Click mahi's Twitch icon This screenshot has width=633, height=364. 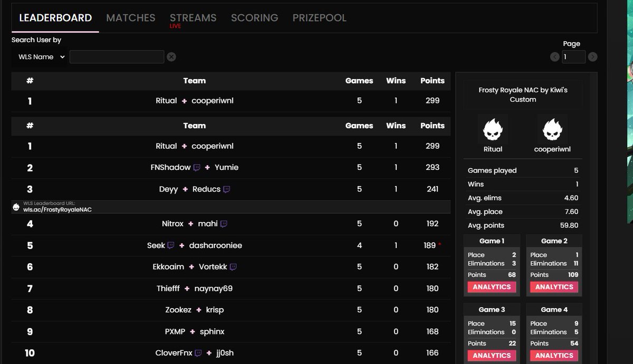click(x=223, y=224)
